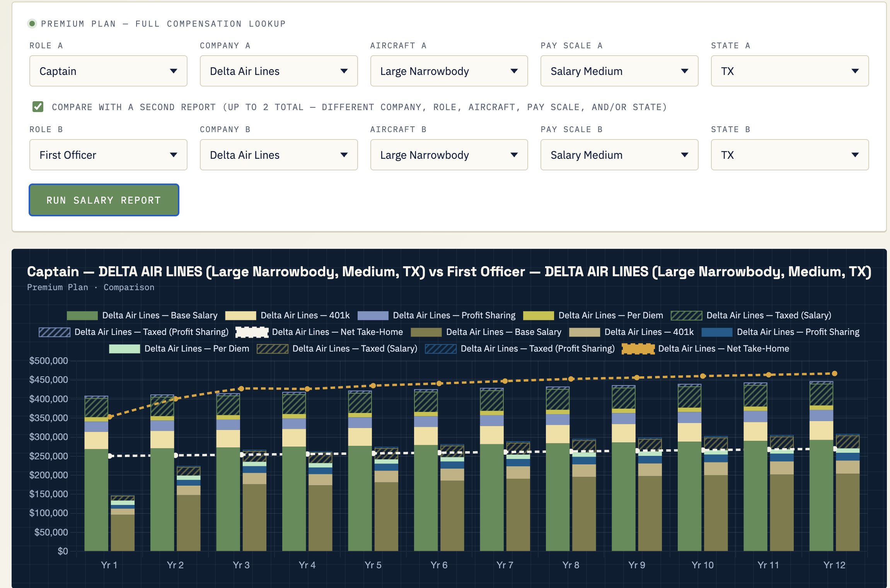Click the green premium plan status dot

pos(32,24)
